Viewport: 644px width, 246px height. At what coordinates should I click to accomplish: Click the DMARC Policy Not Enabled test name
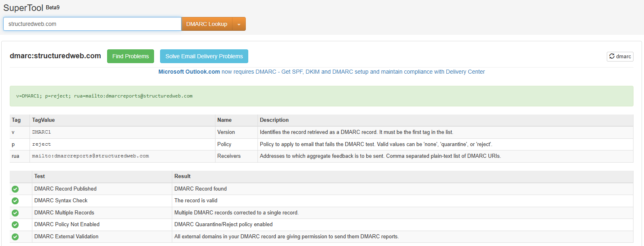[x=67, y=225]
